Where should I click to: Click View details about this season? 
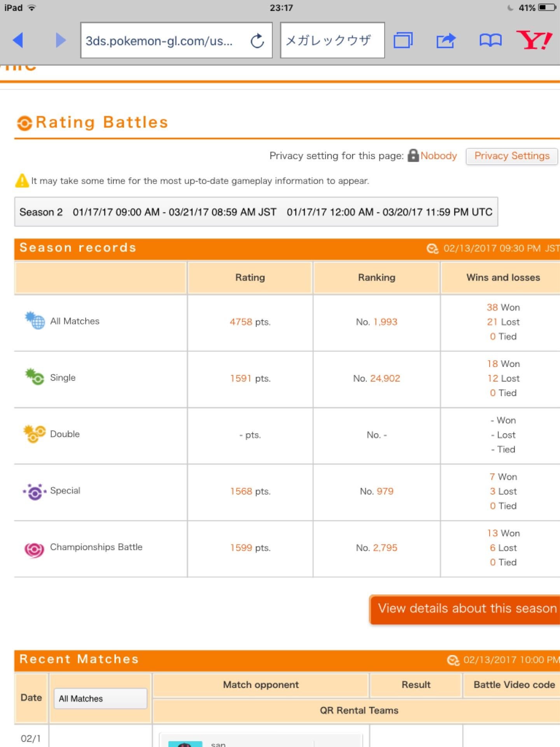(467, 608)
